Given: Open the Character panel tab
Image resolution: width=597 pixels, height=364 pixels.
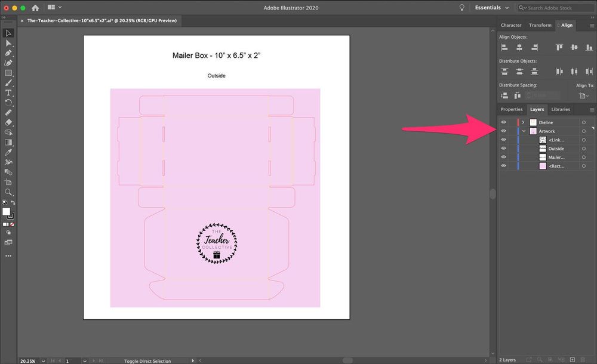Looking at the screenshot, I should tap(511, 25).
